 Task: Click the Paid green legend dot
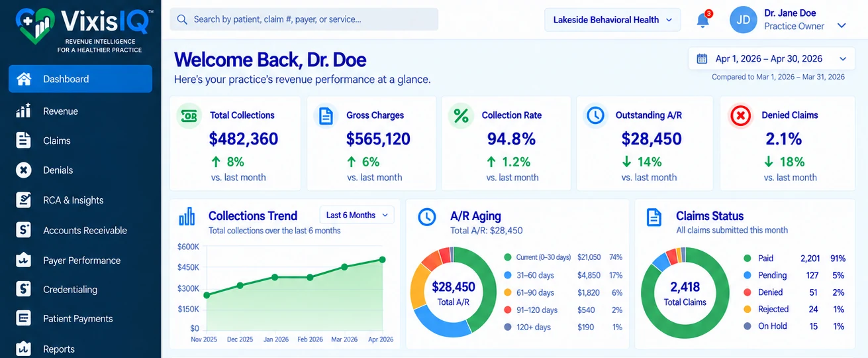[x=747, y=259]
